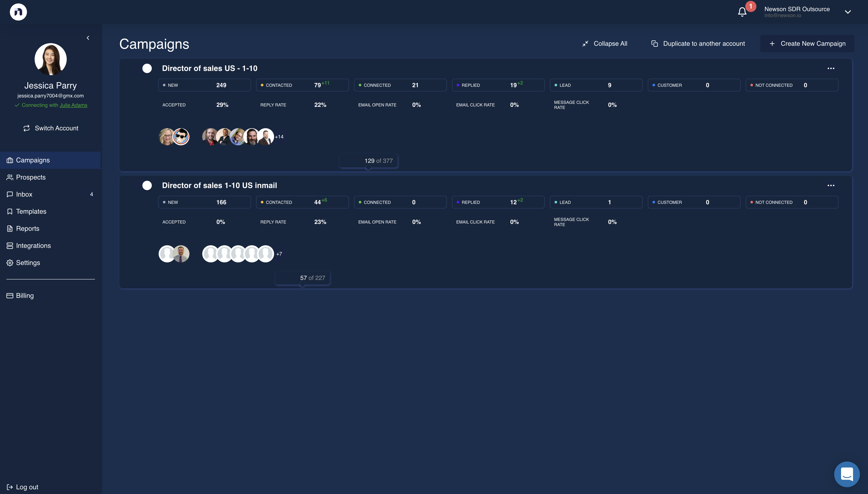Click the Log out icon
Screen dimensions: 868x494
(9, 487)
